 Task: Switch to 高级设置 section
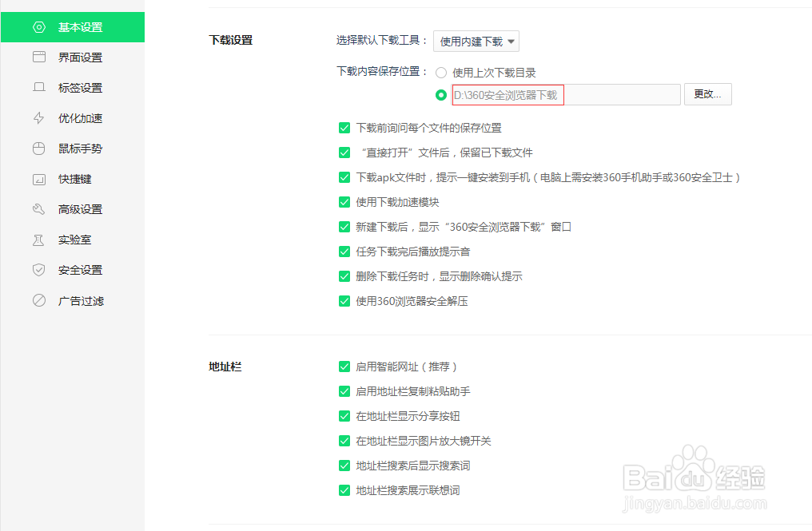tap(73, 209)
